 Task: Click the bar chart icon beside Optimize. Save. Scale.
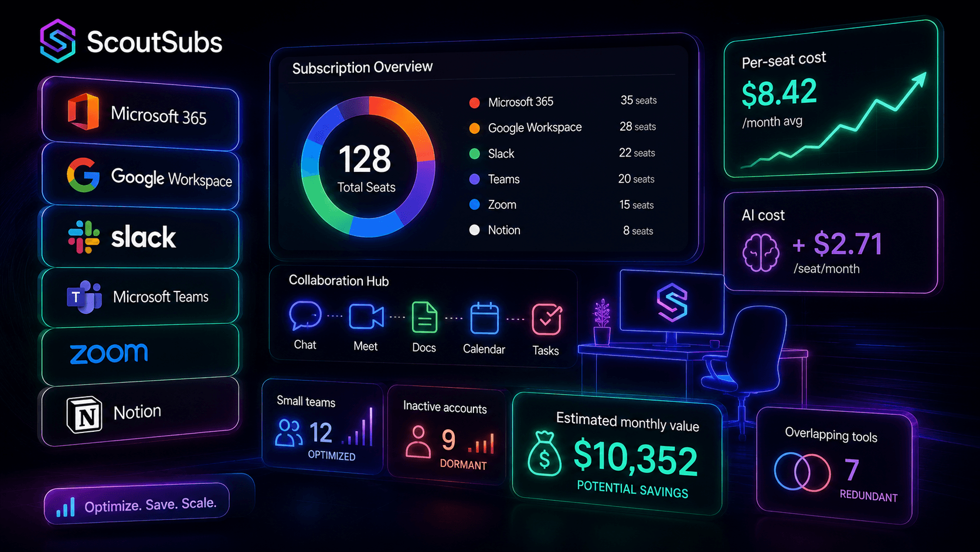[66, 507]
